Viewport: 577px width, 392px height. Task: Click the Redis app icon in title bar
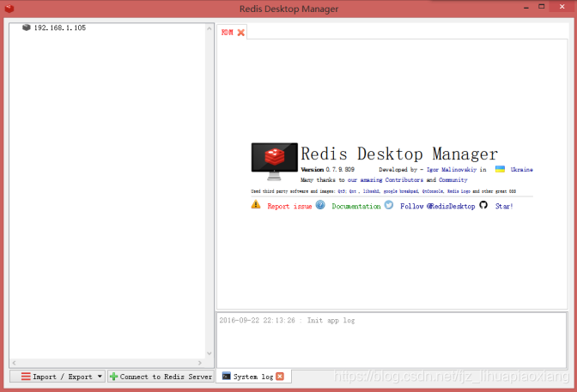pos(9,9)
